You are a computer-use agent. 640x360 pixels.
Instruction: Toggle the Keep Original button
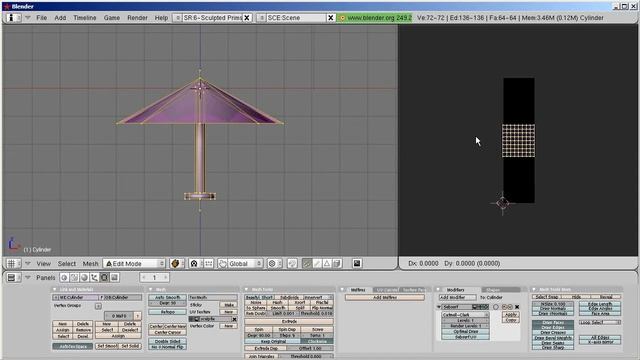point(273,341)
